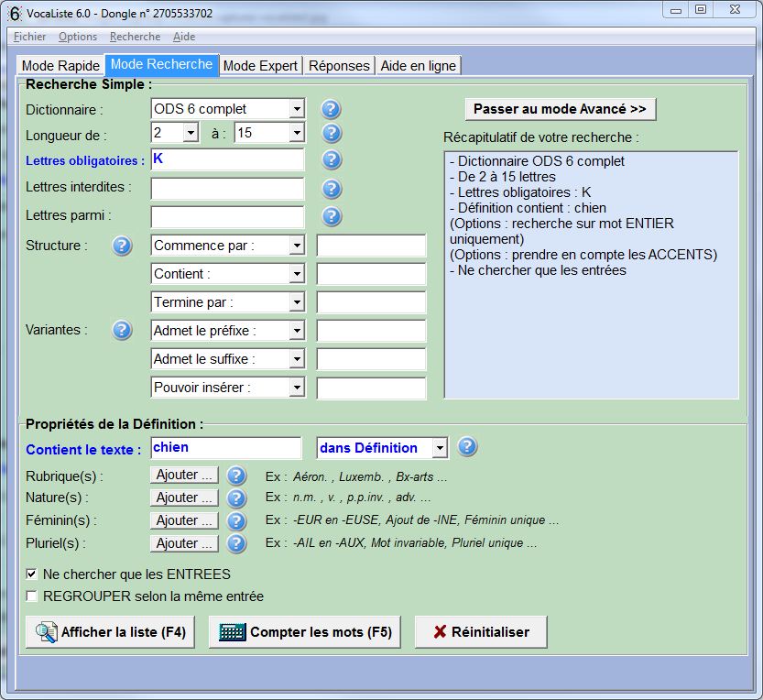
Task: Open the Aide menu
Action: tap(184, 37)
